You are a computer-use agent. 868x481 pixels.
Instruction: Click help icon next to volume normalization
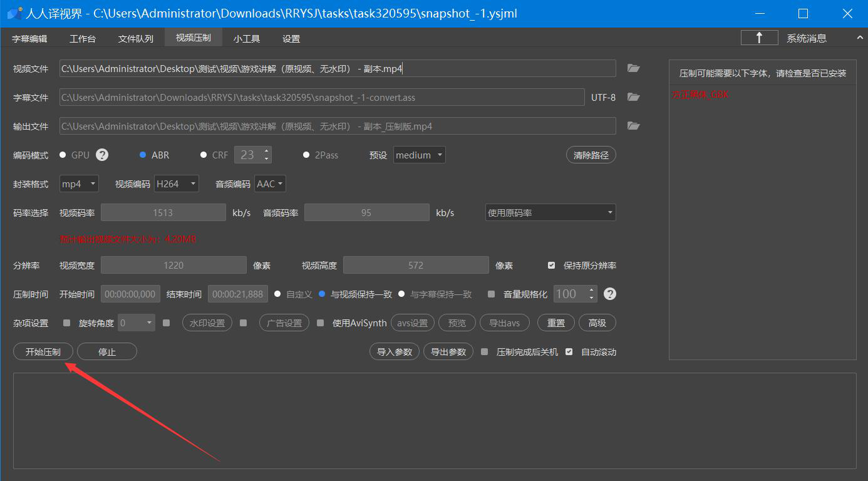tap(609, 294)
